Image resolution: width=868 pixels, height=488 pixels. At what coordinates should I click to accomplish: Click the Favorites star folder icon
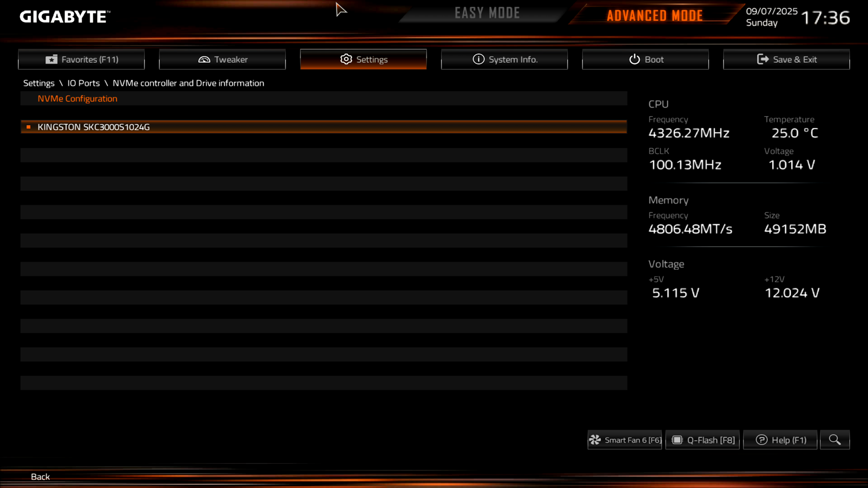pos(52,59)
